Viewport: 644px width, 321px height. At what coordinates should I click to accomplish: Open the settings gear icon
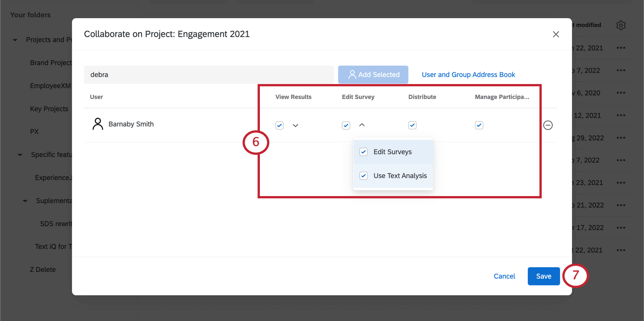[x=621, y=25]
